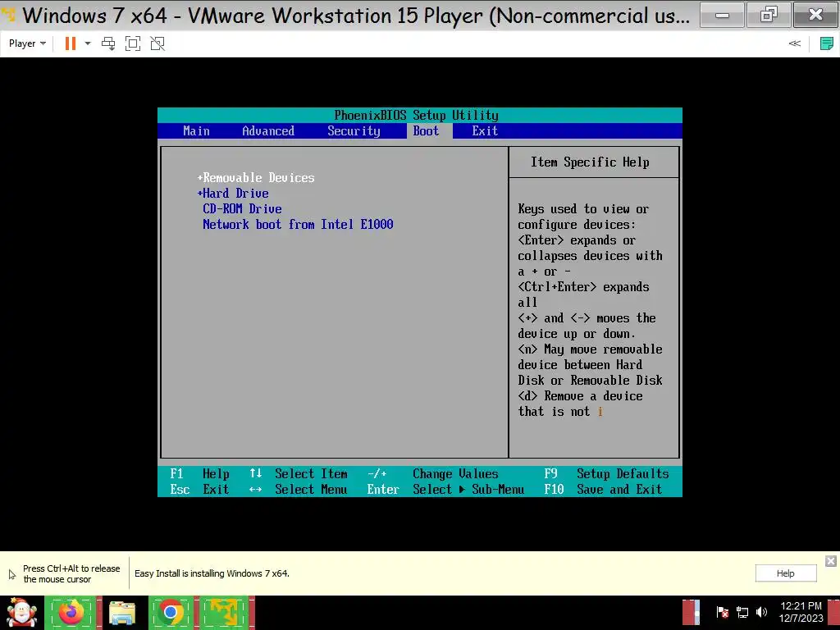The width and height of the screenshot is (840, 630).
Task: Click the Esc Exit footer entry
Action: click(199, 490)
